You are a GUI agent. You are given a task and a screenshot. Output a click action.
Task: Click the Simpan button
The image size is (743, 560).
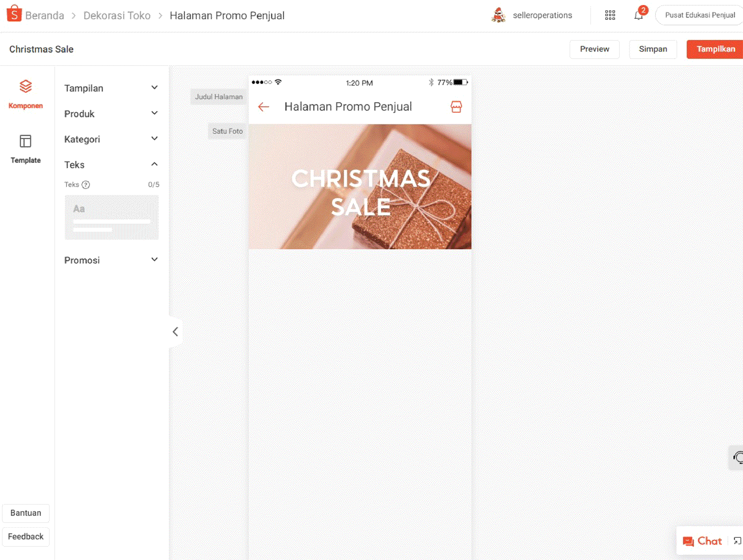(652, 49)
